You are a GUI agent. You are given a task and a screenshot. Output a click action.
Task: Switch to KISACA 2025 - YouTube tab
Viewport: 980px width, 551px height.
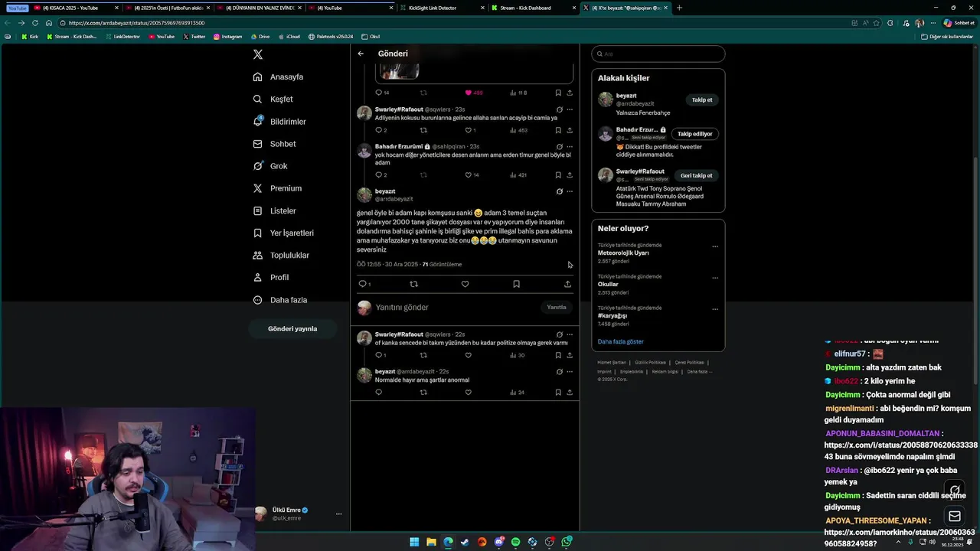coord(77,8)
